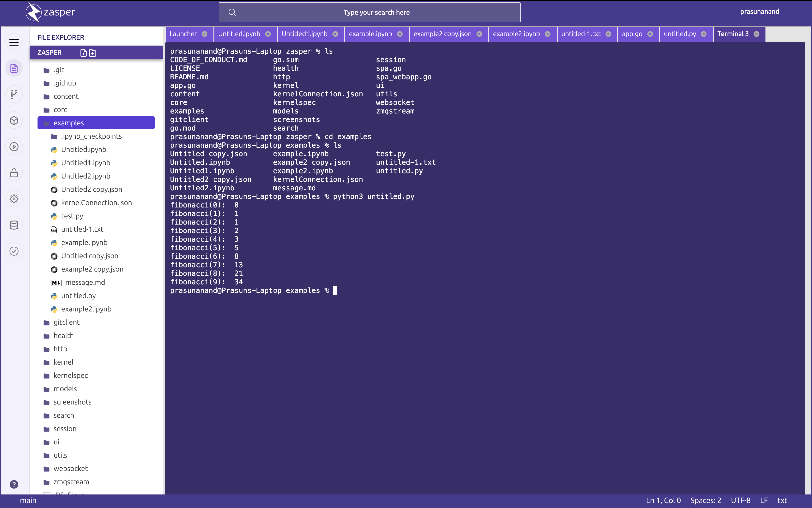Open the settings gear sidebar icon
This screenshot has width=812, height=508.
(14, 198)
